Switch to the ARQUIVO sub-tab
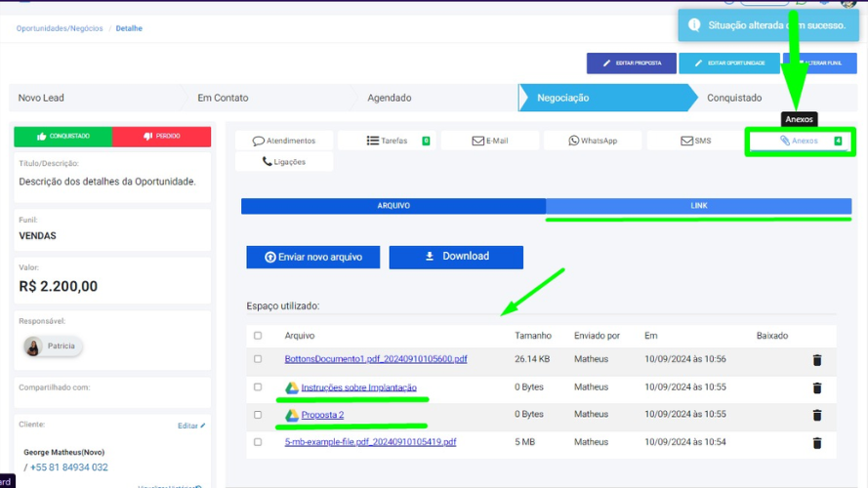This screenshot has width=868, height=488. pos(393,206)
